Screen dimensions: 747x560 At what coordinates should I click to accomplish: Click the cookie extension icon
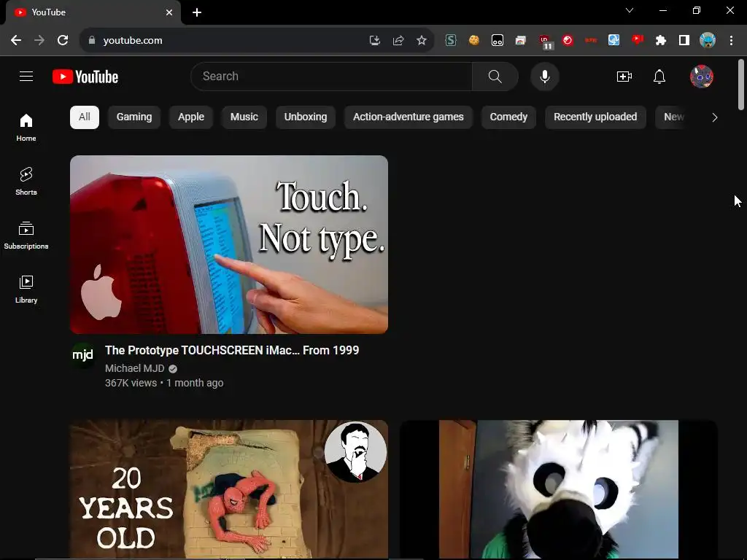point(474,41)
